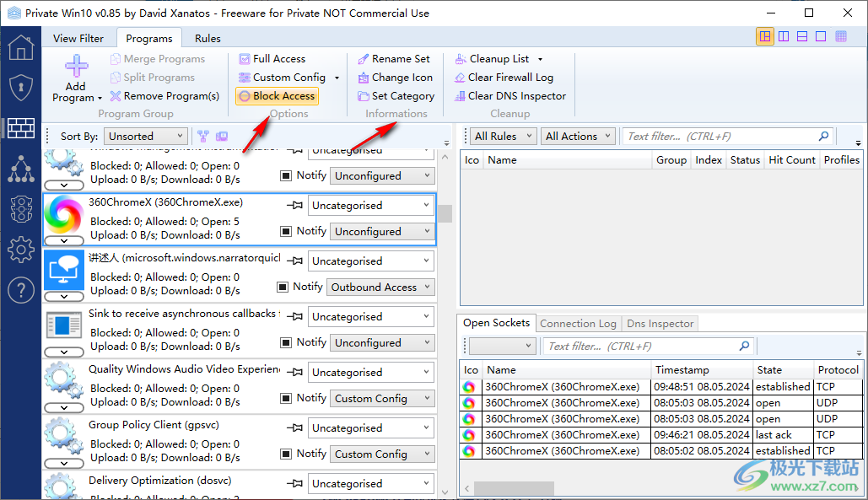The image size is (868, 500).
Task: Click the Add Program plus icon
Action: pos(76,67)
